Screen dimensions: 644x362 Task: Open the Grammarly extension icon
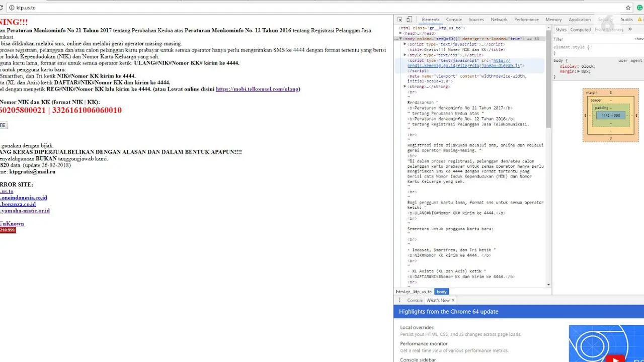tap(639, 8)
